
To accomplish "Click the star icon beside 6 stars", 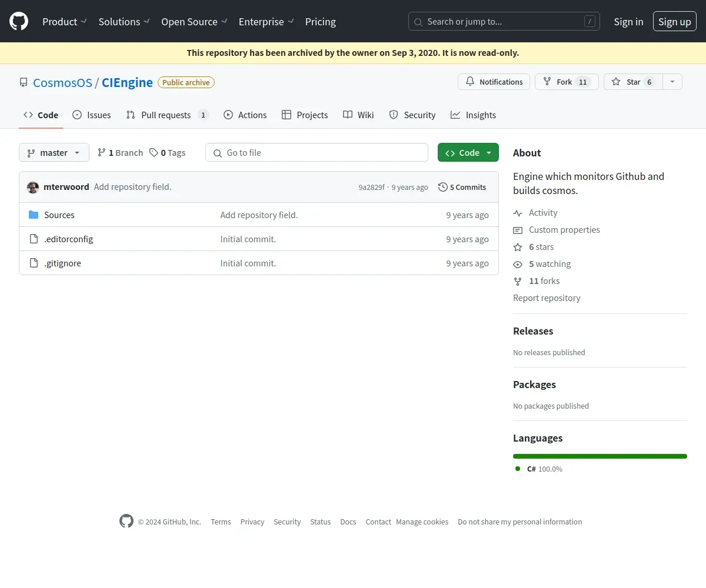I will pyautogui.click(x=518, y=247).
